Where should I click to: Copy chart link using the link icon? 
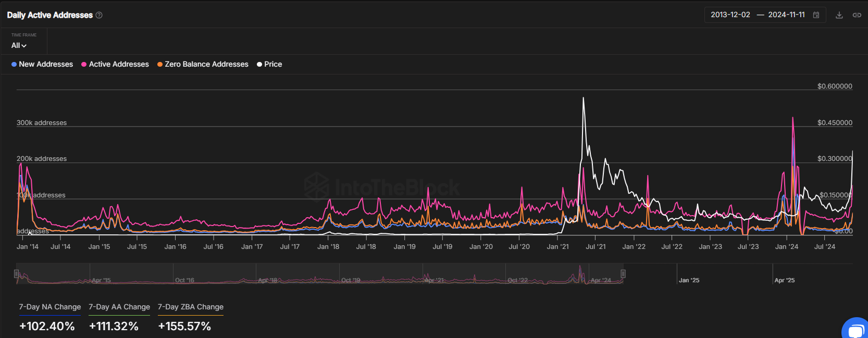point(857,15)
